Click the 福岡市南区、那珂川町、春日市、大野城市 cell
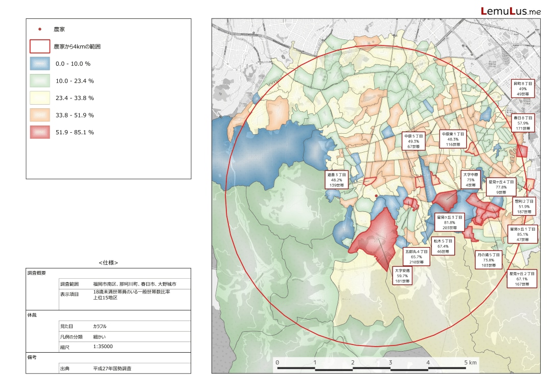Screen dimensions: 555x392 135,284
